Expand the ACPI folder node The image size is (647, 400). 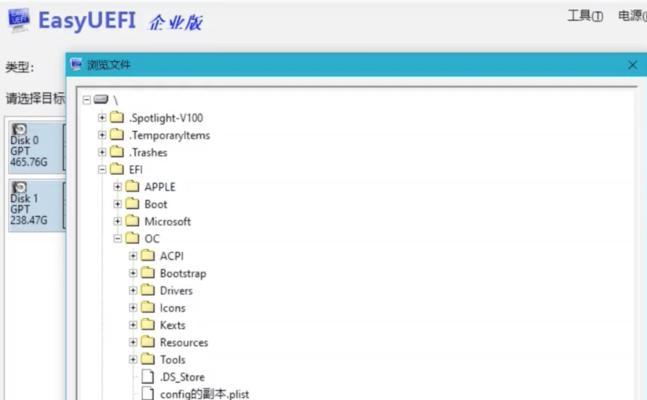click(133, 256)
